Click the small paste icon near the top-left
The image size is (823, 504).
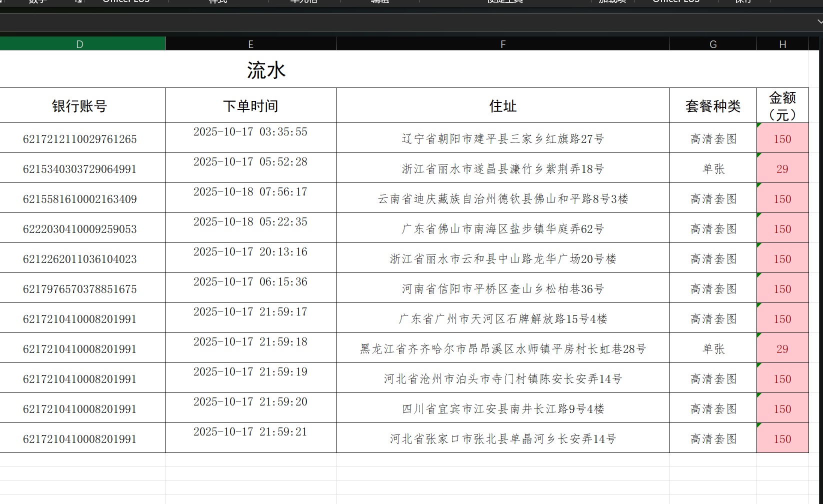[x=77, y=1]
